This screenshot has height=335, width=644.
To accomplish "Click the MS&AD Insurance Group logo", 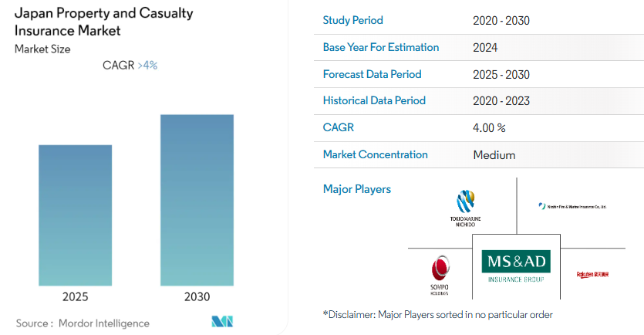I will click(x=516, y=266).
